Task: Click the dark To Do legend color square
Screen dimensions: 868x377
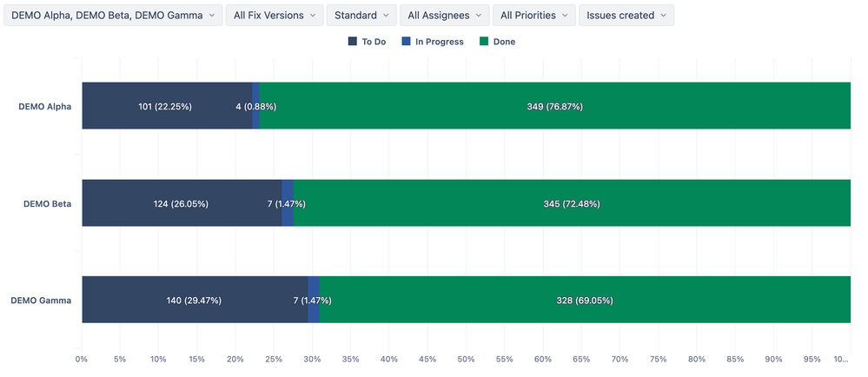Action: 353,42
